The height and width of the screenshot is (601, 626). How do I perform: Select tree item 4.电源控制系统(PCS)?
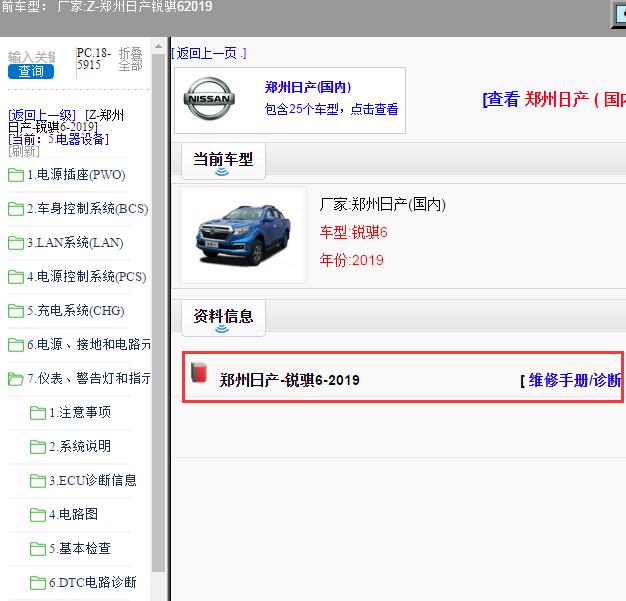[x=87, y=276]
